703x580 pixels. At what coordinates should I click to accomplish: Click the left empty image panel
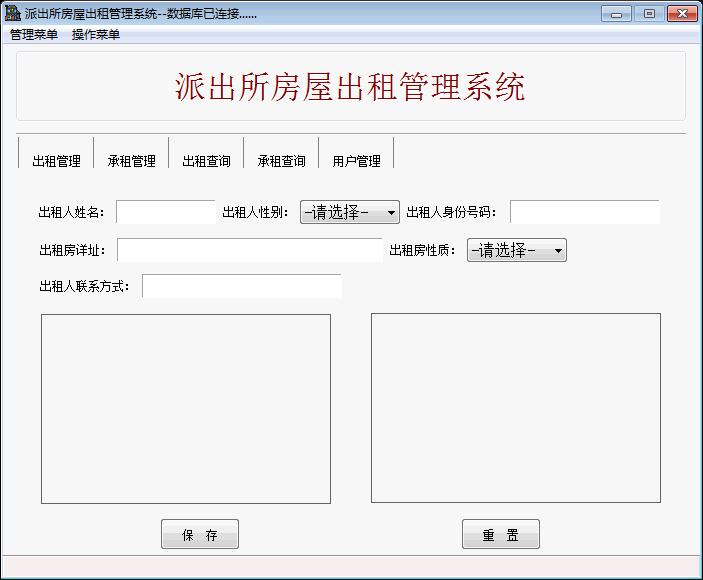(x=186, y=409)
